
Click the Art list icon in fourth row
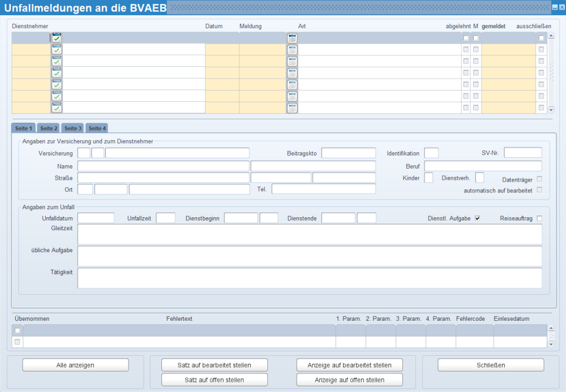(293, 73)
